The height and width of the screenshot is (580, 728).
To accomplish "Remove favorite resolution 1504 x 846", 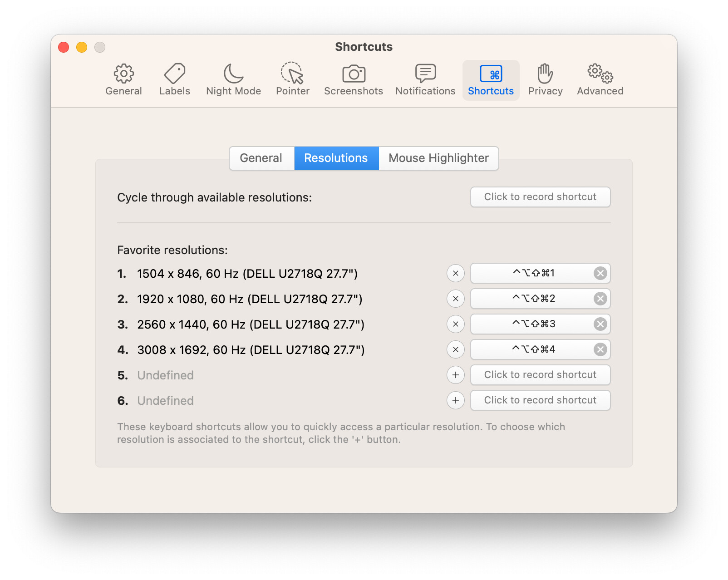I will tap(456, 273).
